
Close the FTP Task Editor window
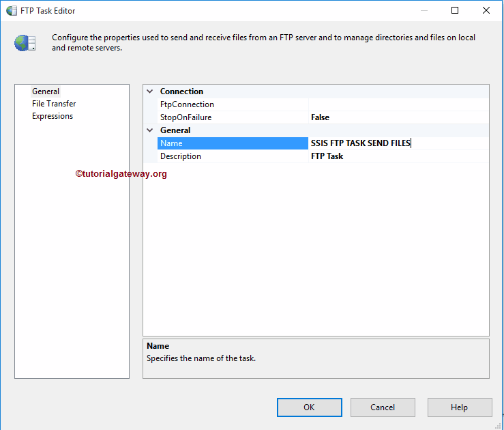(x=486, y=10)
